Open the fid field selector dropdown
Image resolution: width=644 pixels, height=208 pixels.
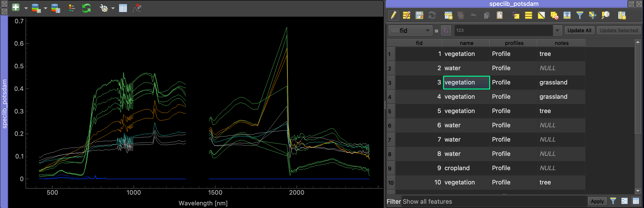tap(410, 30)
